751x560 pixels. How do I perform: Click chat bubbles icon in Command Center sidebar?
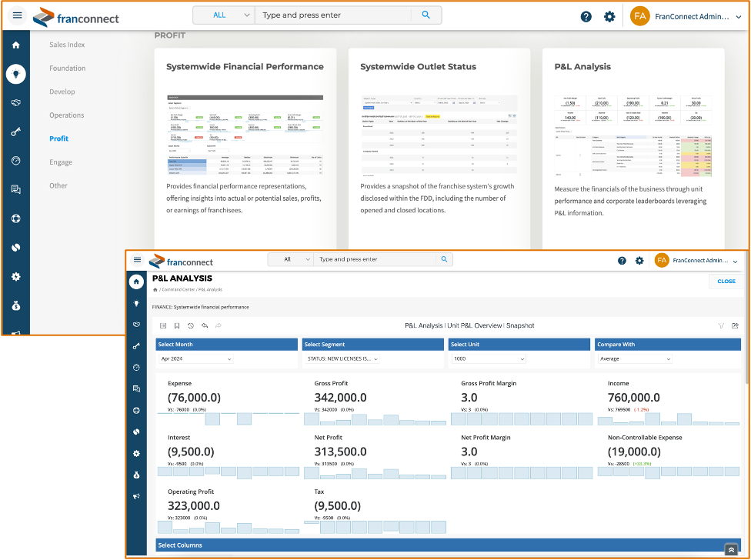coord(16,189)
